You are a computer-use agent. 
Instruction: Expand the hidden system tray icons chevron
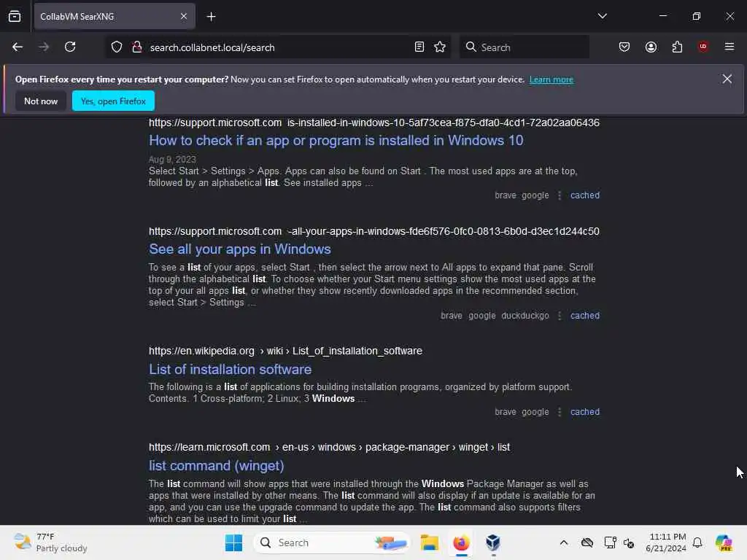point(564,542)
